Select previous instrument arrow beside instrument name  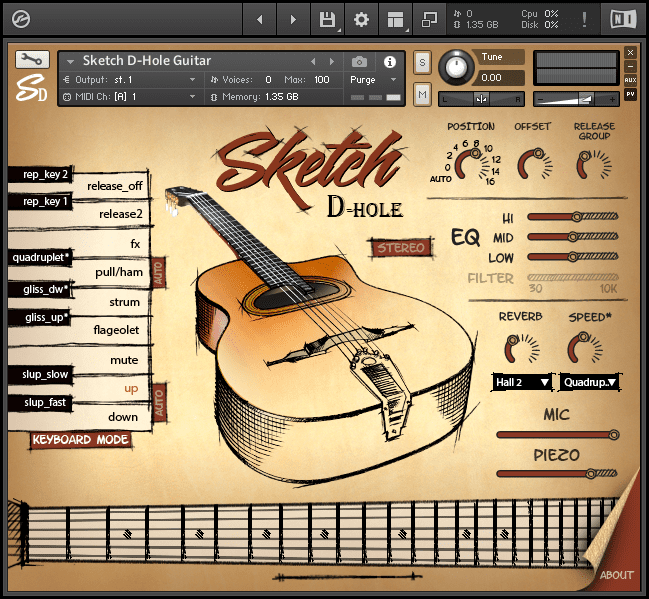click(313, 62)
